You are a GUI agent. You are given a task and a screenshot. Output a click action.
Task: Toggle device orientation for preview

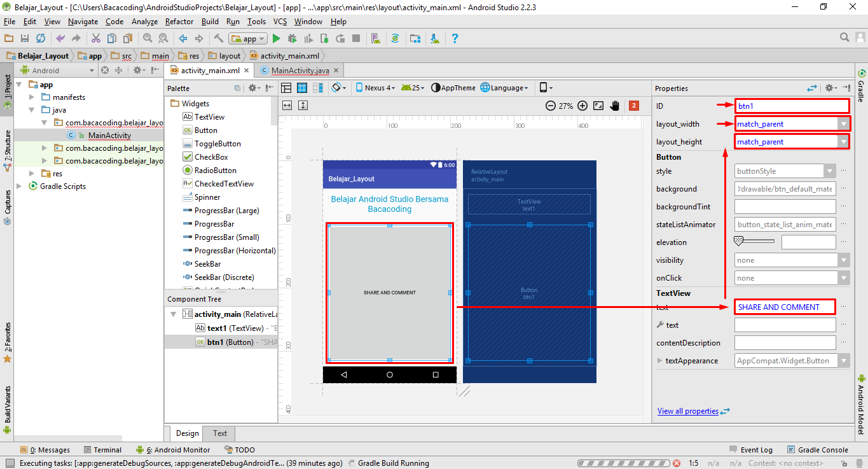[x=335, y=88]
